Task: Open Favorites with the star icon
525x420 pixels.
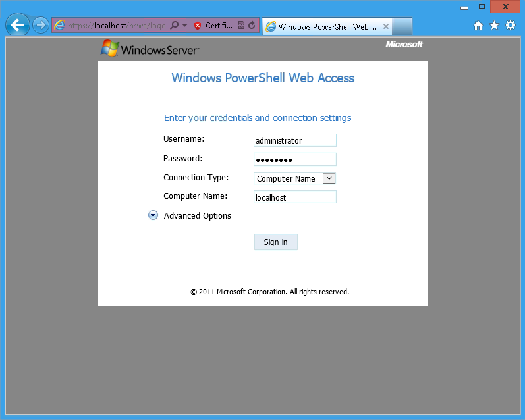Action: click(x=494, y=26)
